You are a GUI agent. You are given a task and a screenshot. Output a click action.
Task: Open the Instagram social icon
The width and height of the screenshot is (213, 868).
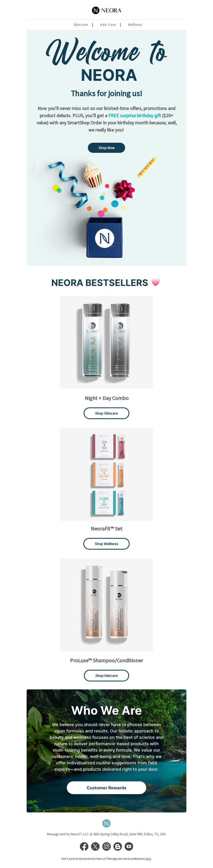coord(106,846)
